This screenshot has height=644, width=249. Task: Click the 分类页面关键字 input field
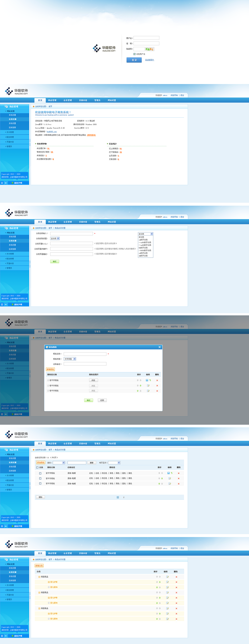point(72,249)
